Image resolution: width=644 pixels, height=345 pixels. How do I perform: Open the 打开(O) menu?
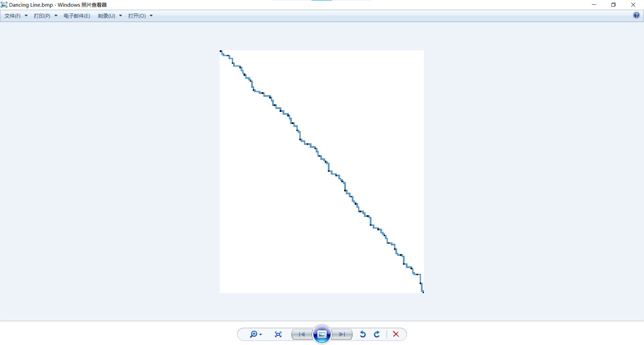tap(140, 16)
